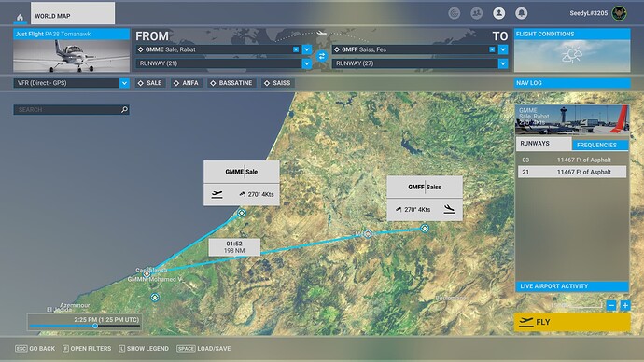
Task: Select the GMFF Saiss map marker
Action: pos(425,228)
